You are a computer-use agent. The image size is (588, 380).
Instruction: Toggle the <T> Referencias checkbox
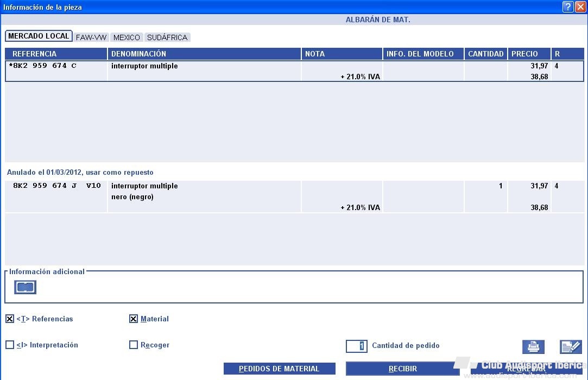[x=10, y=319]
